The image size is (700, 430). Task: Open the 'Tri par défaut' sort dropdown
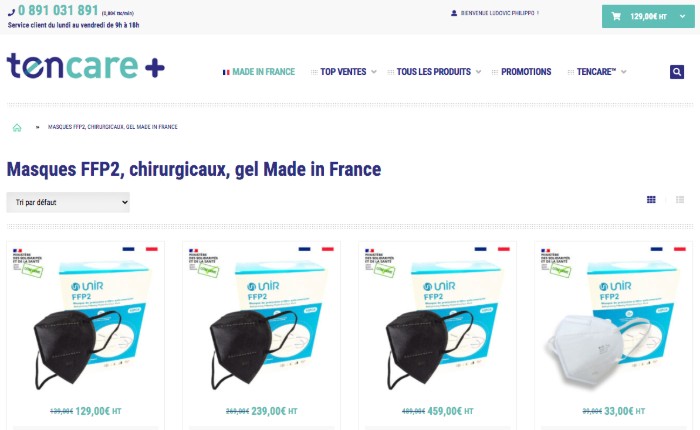click(68, 202)
